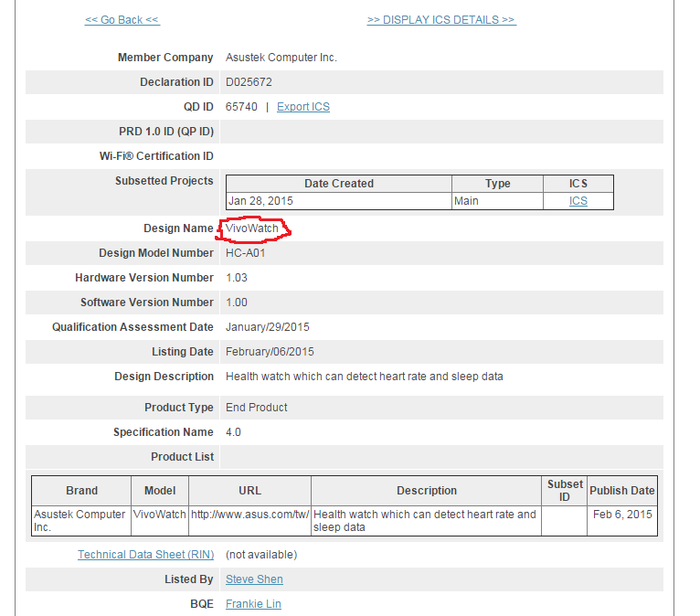Click the Model column header
This screenshot has width=700, height=616.
click(160, 491)
